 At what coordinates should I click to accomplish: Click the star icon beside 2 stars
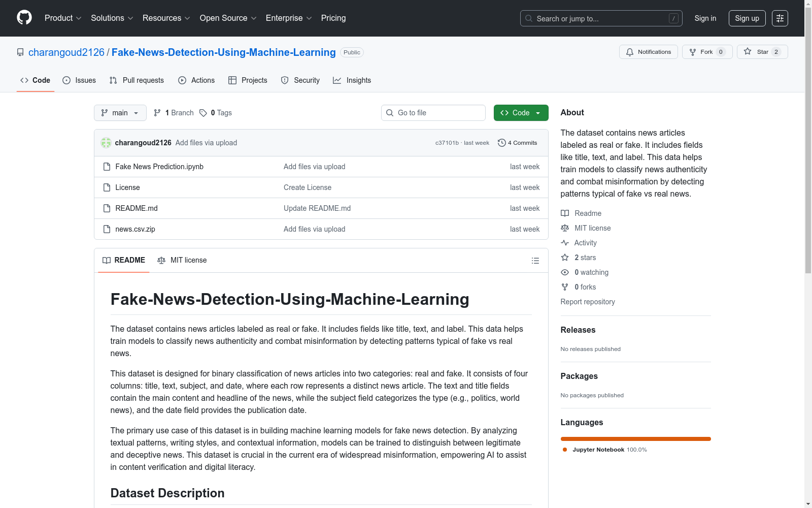(x=565, y=258)
